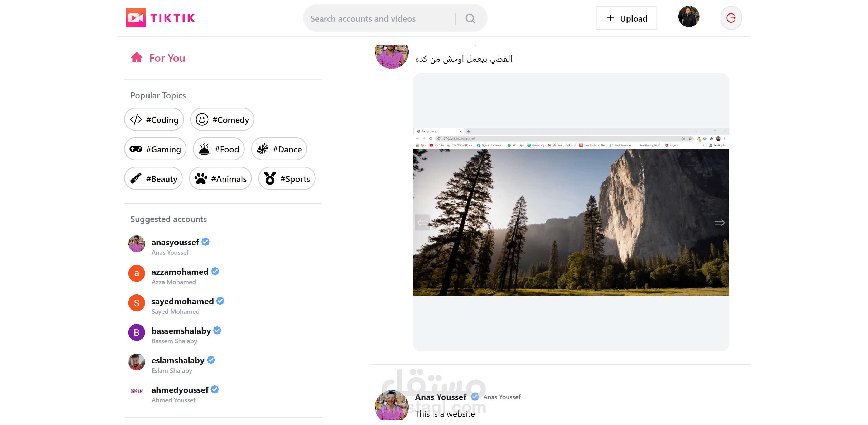Click the gamepad icon on the #Gaming chip
Viewport: 868px width, 425px height.
136,149
